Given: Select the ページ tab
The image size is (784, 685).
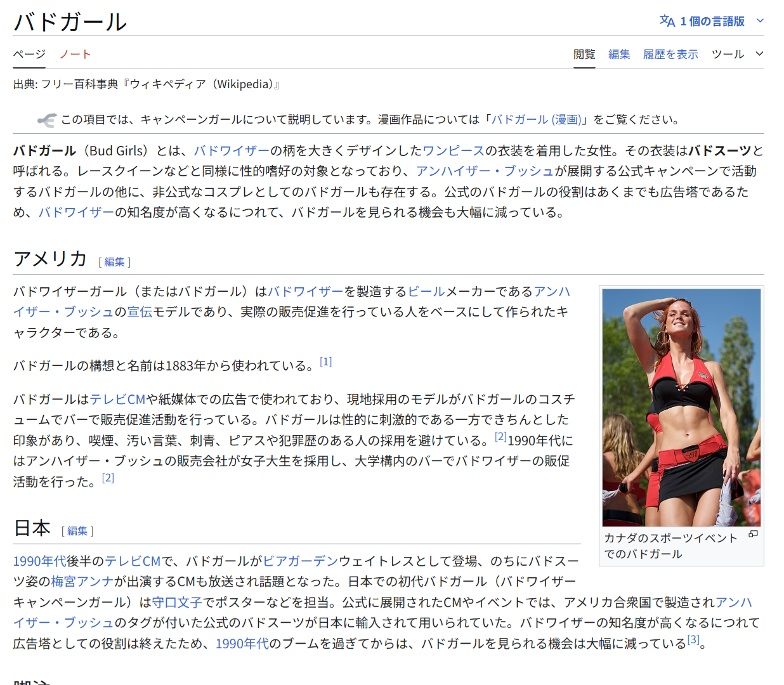Looking at the screenshot, I should click(x=29, y=55).
